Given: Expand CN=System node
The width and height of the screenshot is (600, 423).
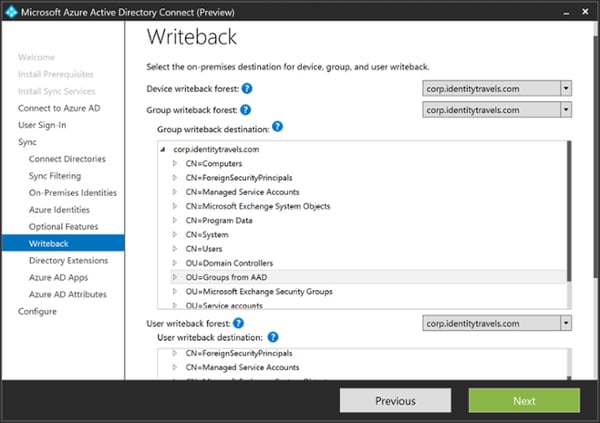Looking at the screenshot, I should pyautogui.click(x=175, y=234).
